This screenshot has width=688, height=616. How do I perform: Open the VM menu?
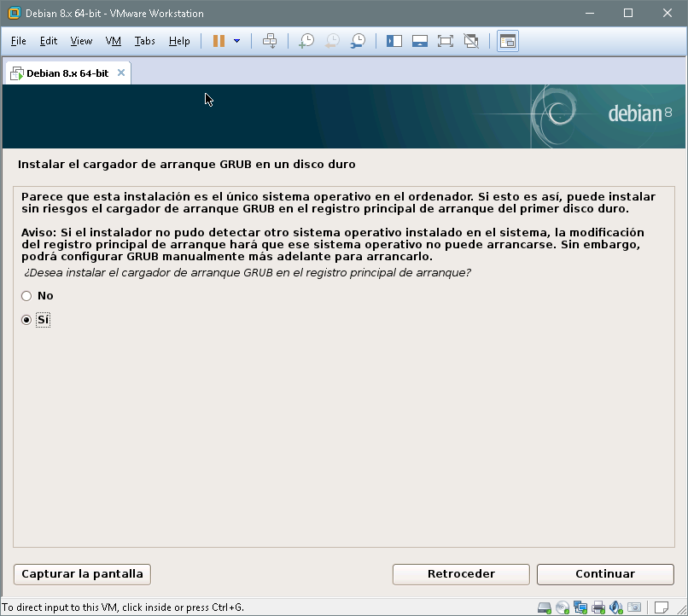tap(114, 41)
